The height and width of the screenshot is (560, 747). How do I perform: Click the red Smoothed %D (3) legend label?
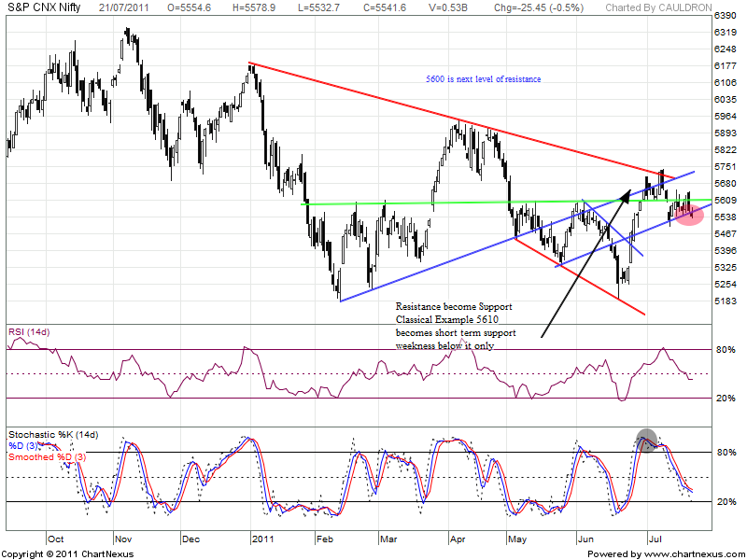[47, 457]
